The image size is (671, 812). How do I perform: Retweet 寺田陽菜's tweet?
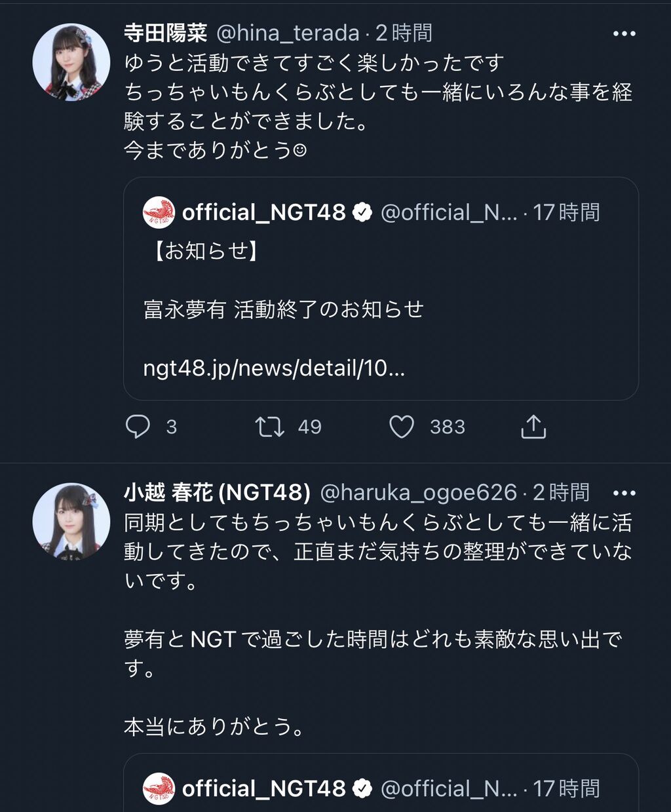(x=269, y=427)
